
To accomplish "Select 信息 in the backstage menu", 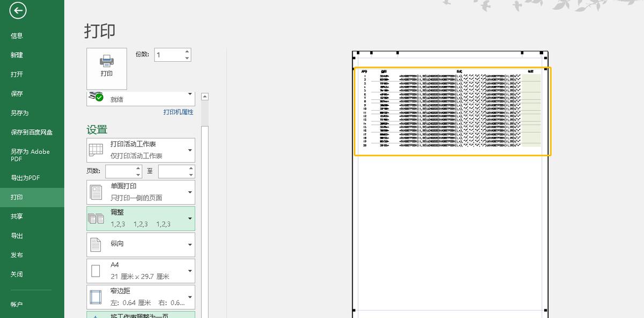I will click(x=32, y=36).
